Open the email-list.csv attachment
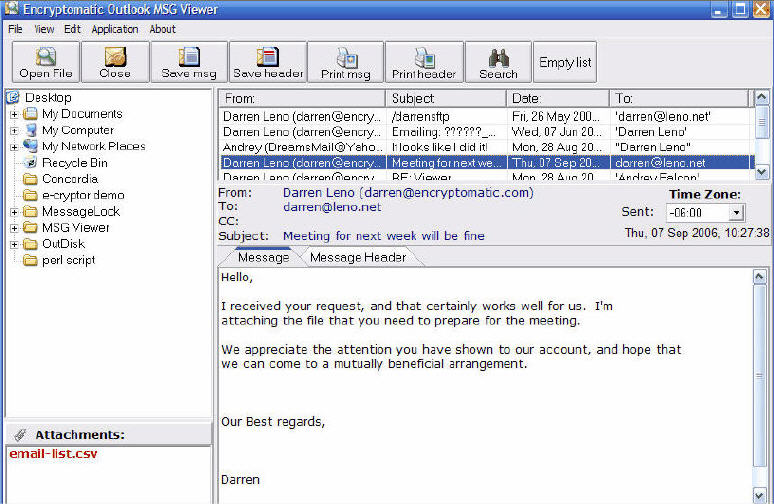The height and width of the screenshot is (504, 774). click(53, 454)
